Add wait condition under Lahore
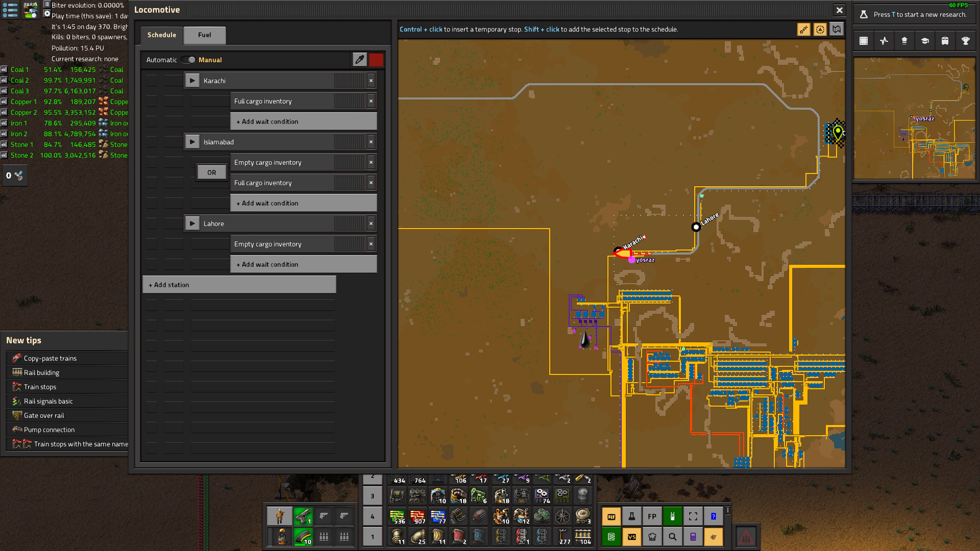The image size is (980, 551). pos(304,264)
